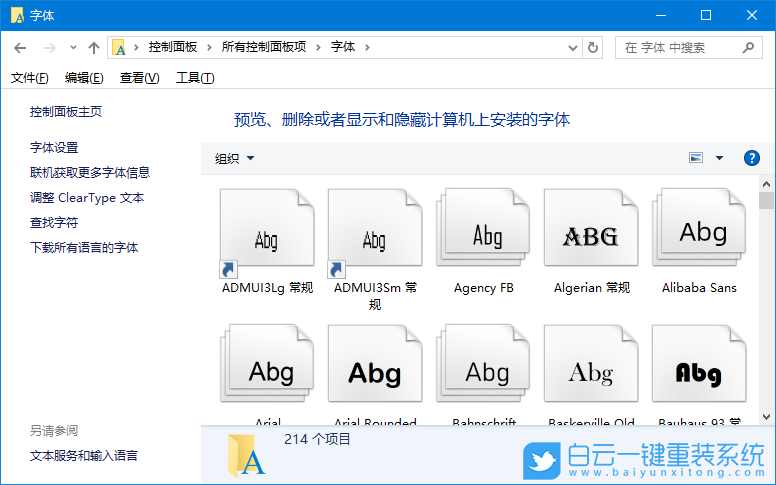Go back with the back arrow
This screenshot has height=485, width=776.
[x=20, y=48]
